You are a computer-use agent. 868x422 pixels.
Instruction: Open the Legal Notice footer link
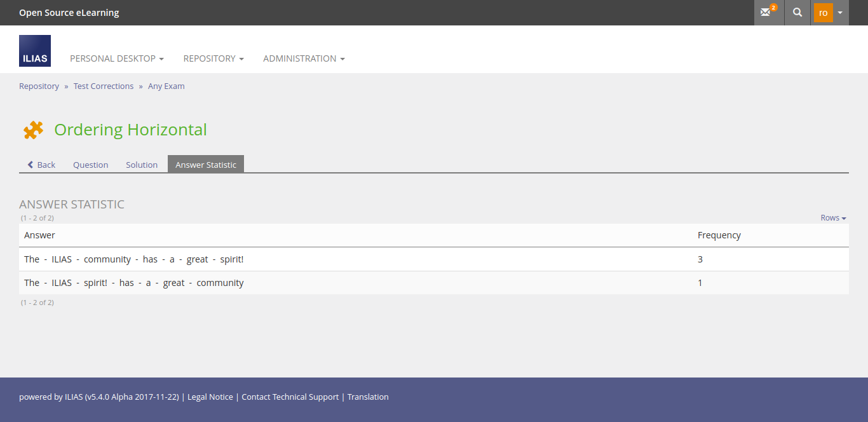[212, 397]
